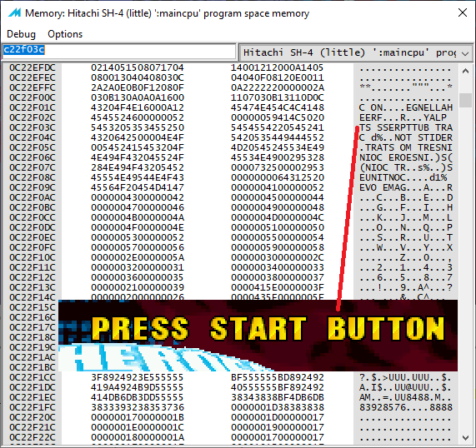Close the Memory window
This screenshot has width=476, height=448.
tap(463, 12)
